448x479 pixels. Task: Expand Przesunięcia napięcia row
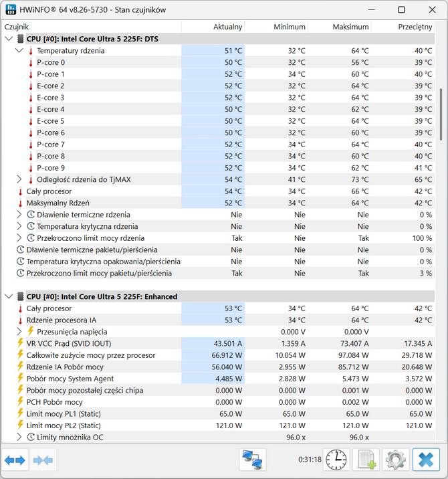tap(19, 332)
